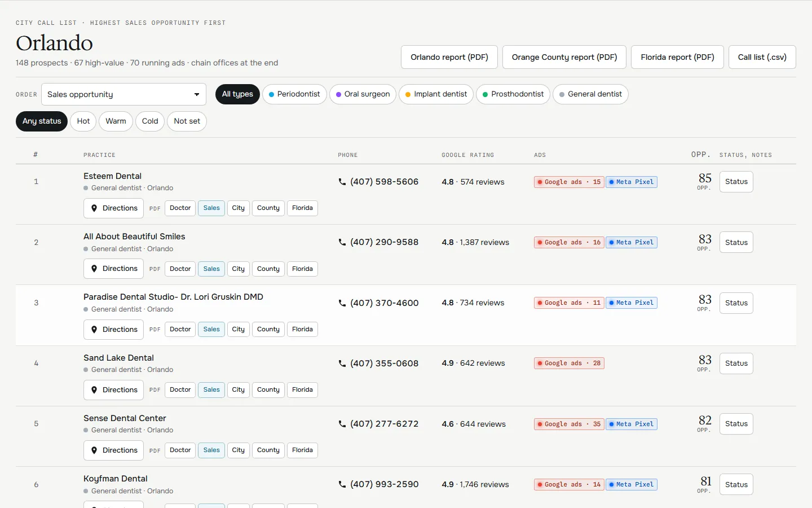Open Status menu for All About Beautiful Smiles
The height and width of the screenshot is (508, 812).
coord(736,243)
